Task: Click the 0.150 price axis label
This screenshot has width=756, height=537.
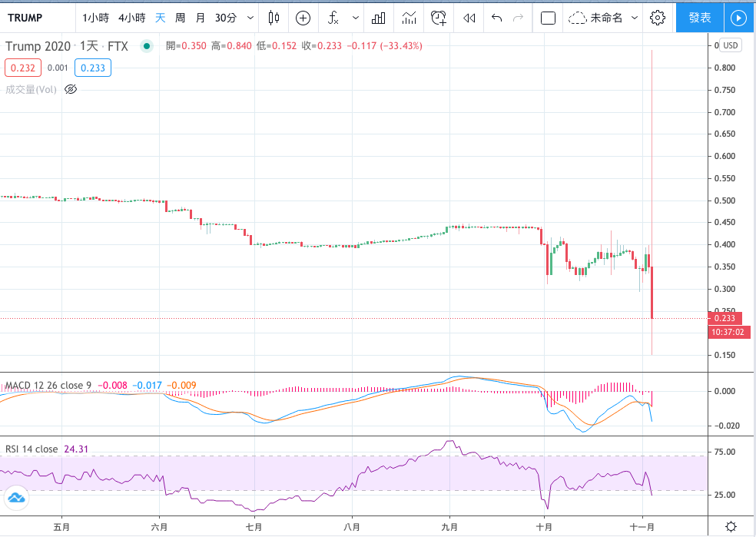Action: coord(724,355)
